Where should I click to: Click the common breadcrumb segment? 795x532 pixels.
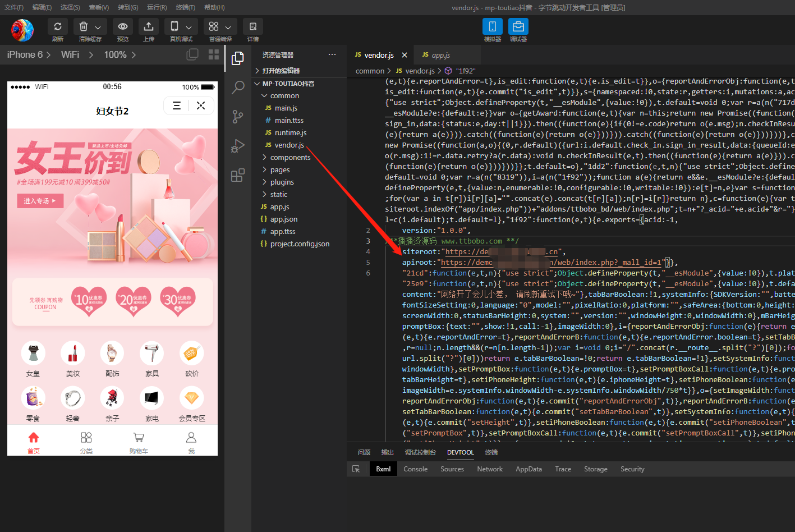tap(370, 71)
